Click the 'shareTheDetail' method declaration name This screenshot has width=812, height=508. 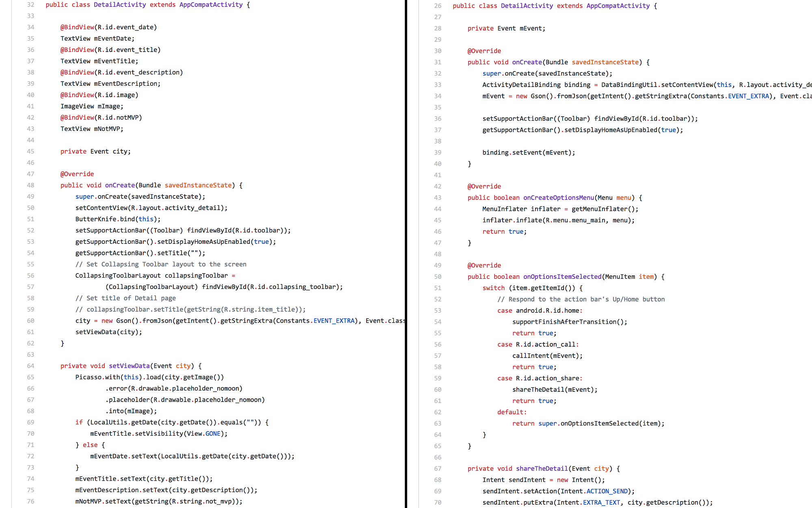coord(541,469)
